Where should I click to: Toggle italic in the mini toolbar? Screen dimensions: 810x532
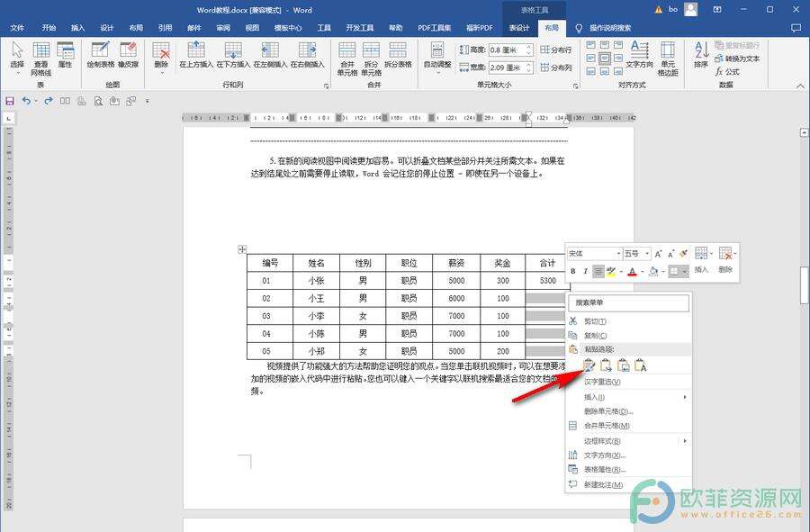point(585,271)
